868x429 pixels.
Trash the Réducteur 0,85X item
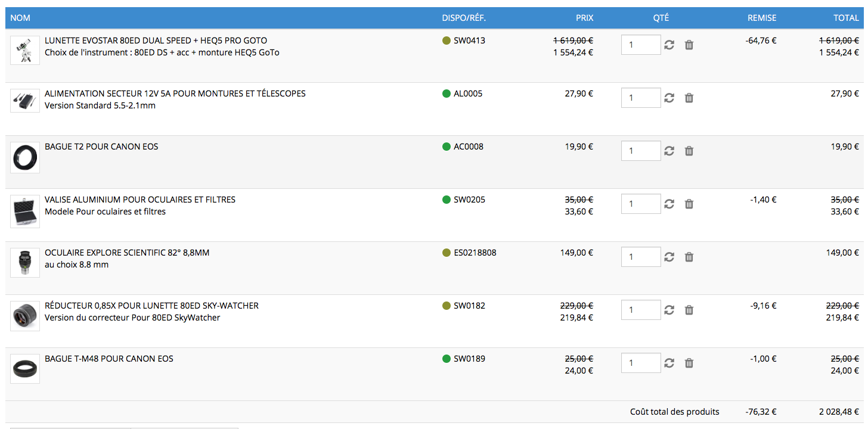point(689,310)
